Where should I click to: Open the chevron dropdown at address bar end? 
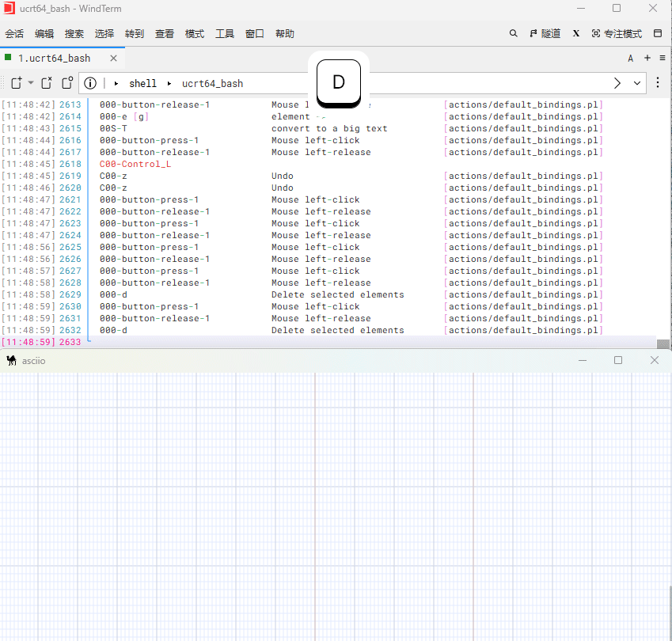(636, 83)
